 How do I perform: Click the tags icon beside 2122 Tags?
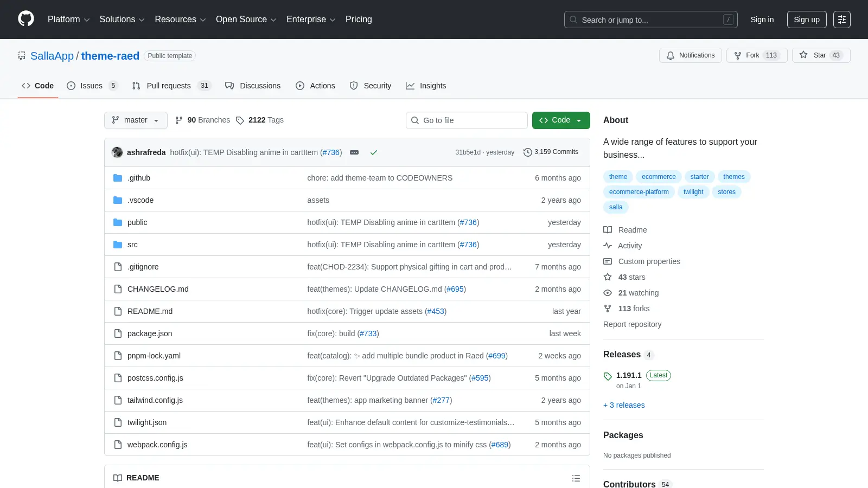click(240, 120)
